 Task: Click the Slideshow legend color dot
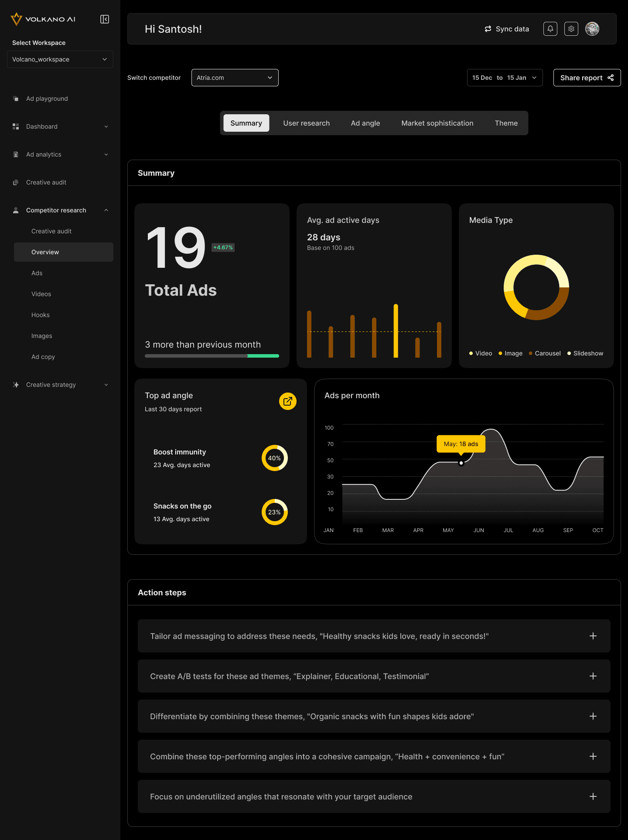tap(569, 353)
